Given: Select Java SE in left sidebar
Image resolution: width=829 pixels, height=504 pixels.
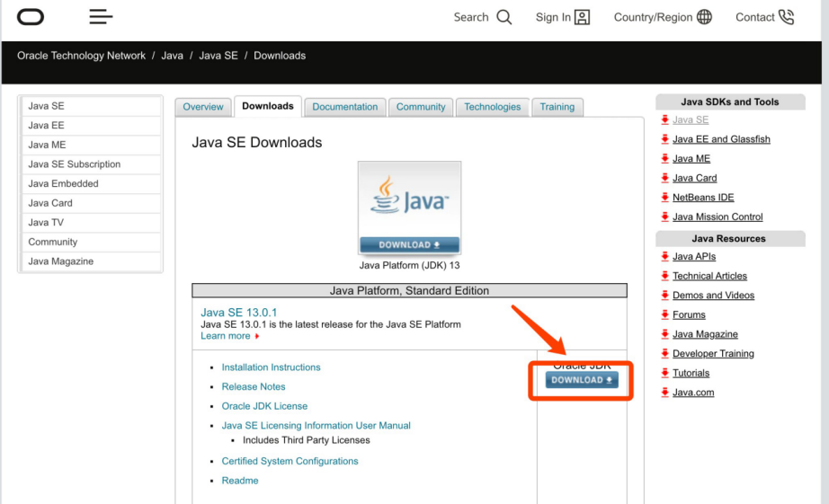Looking at the screenshot, I should point(91,106).
